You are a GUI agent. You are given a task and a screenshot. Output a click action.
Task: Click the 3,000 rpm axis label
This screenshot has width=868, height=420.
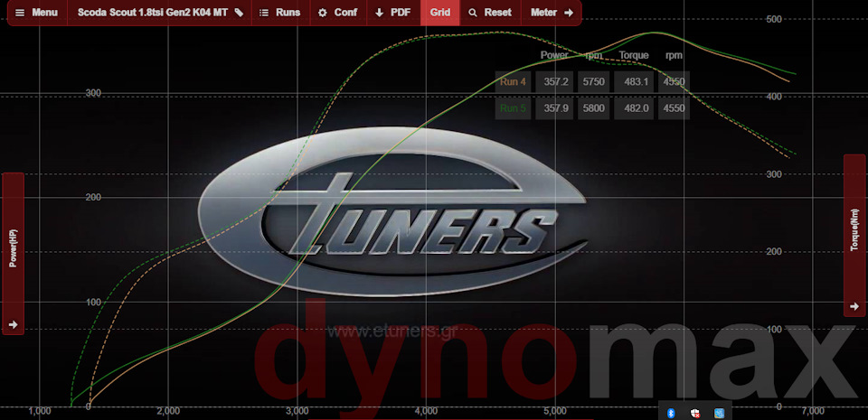(x=297, y=411)
